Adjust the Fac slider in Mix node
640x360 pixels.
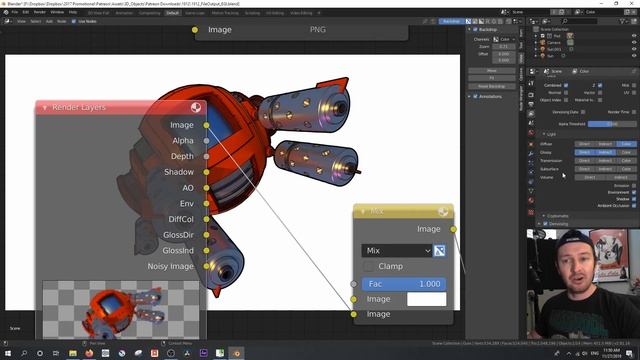(404, 284)
